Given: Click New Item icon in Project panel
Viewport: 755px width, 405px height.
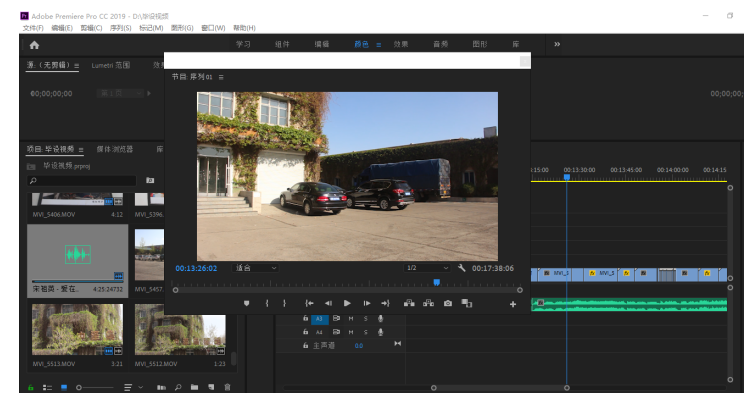Looking at the screenshot, I should point(211,387).
